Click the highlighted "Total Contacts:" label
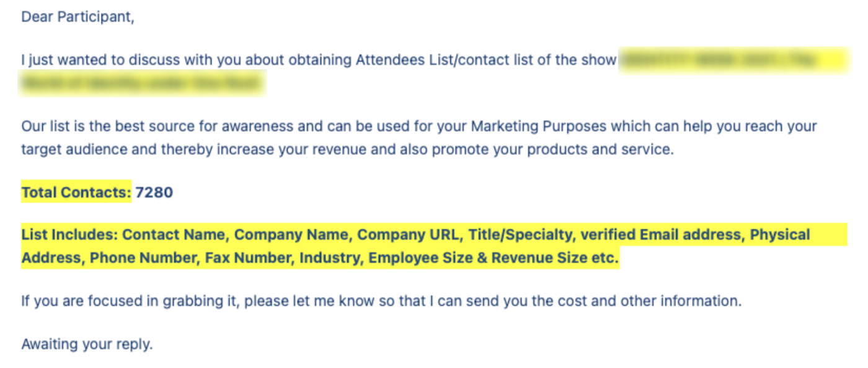 point(76,193)
